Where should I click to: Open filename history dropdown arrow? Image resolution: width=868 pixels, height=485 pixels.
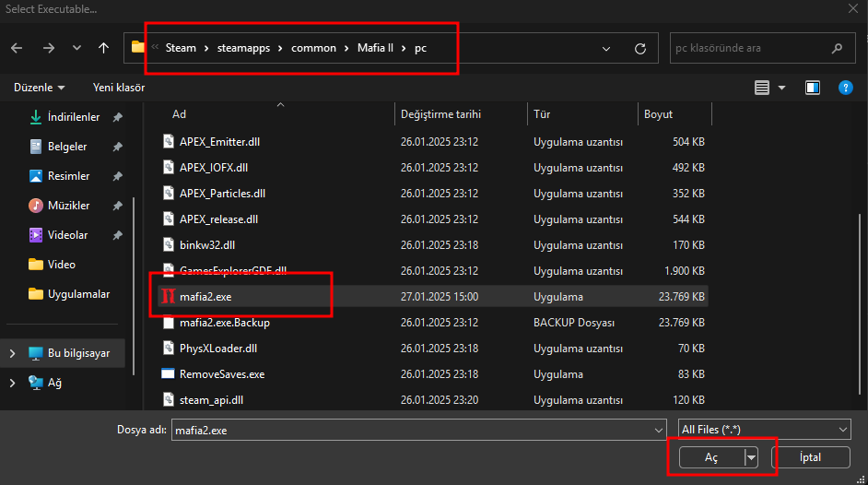(x=658, y=431)
